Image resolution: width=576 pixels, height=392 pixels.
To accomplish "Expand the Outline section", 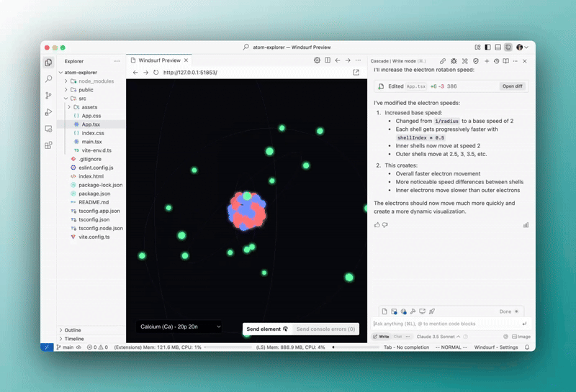I will [x=92, y=330].
